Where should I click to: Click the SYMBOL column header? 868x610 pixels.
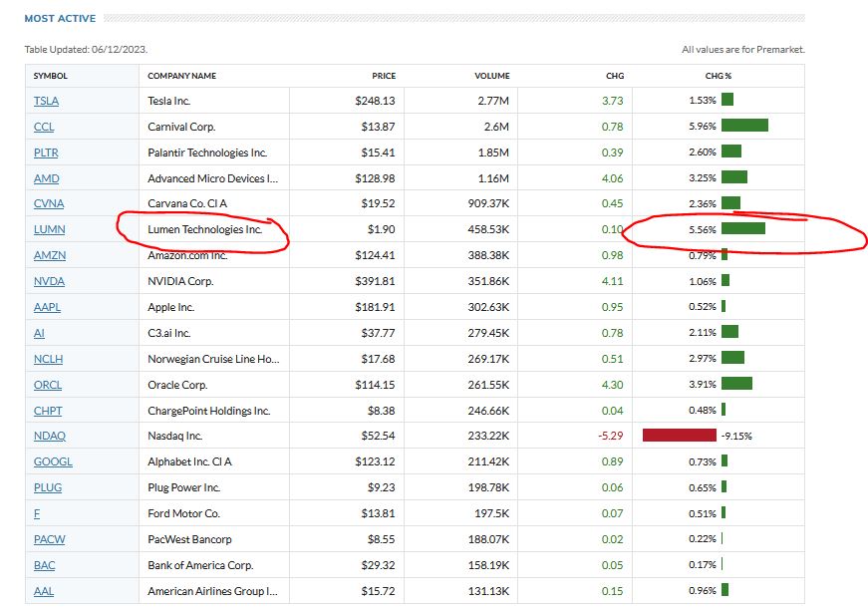point(50,76)
